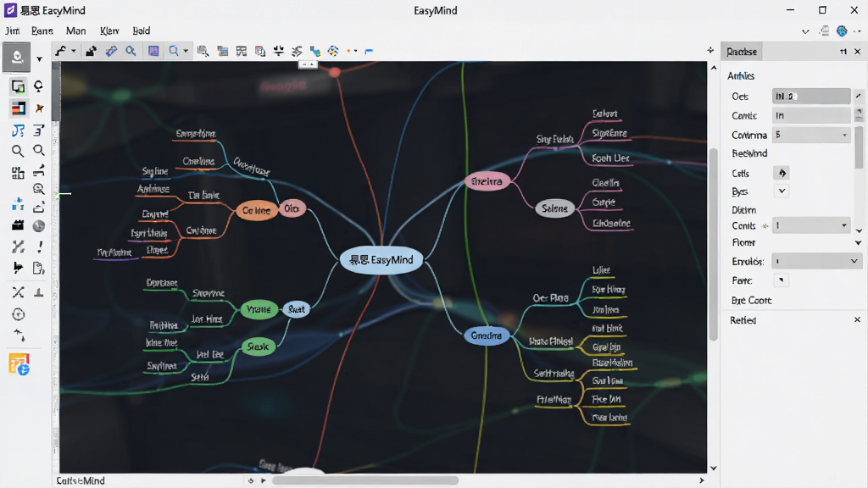This screenshot has height=488, width=868.
Task: Open the connector line tool dropdown arrow
Action: 74,51
